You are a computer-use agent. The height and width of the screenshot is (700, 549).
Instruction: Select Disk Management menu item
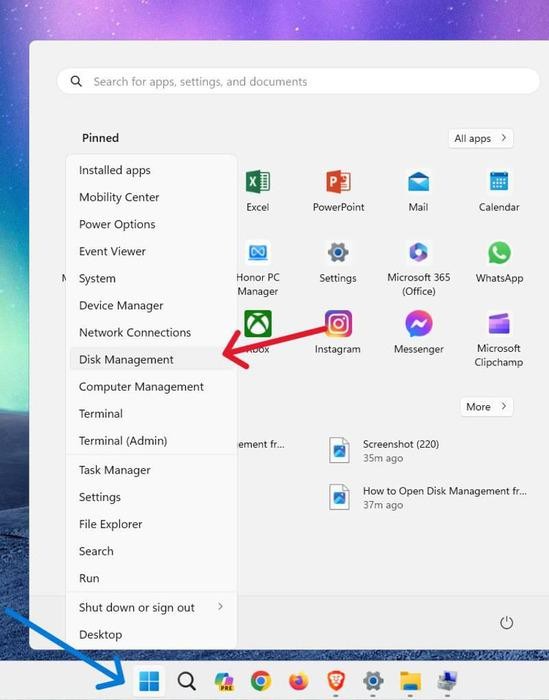(x=151, y=360)
